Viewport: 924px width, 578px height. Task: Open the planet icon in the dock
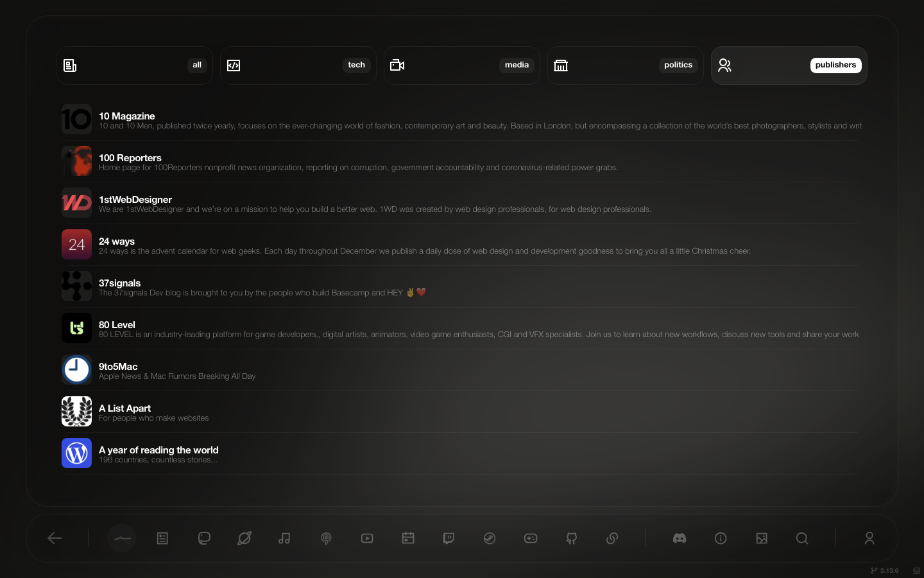click(244, 538)
